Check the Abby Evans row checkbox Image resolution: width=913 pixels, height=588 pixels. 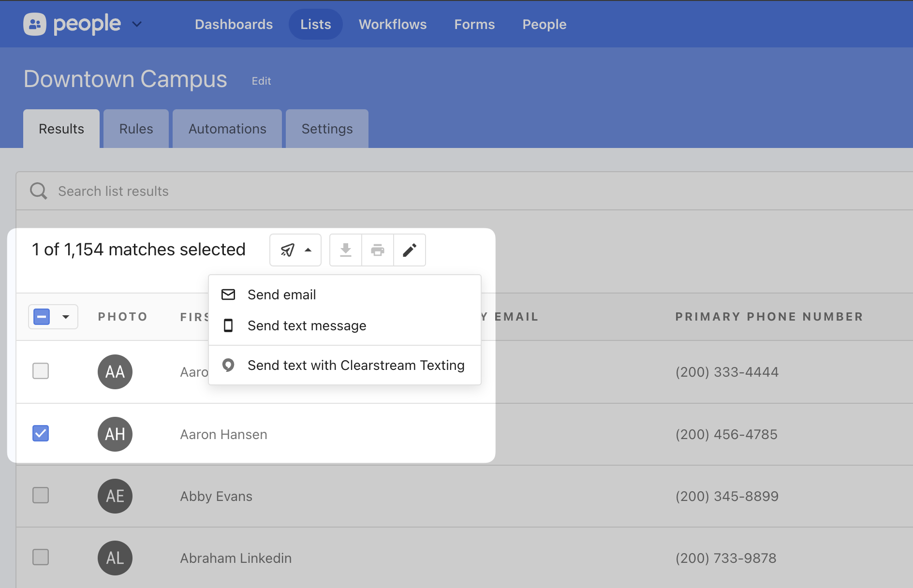pyautogui.click(x=41, y=495)
